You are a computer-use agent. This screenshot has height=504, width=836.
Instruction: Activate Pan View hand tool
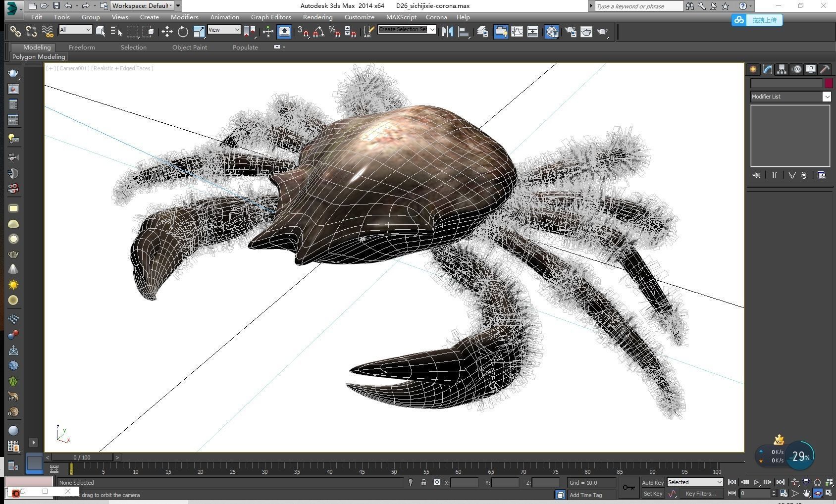tap(806, 493)
